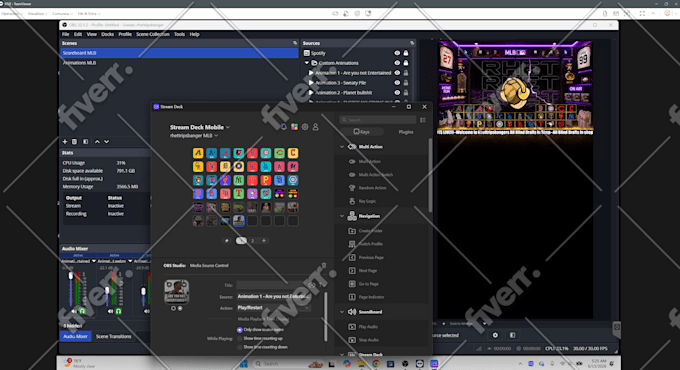Open the Stream Deck Mobile device dropdown
680x370 pixels.
tap(200, 127)
